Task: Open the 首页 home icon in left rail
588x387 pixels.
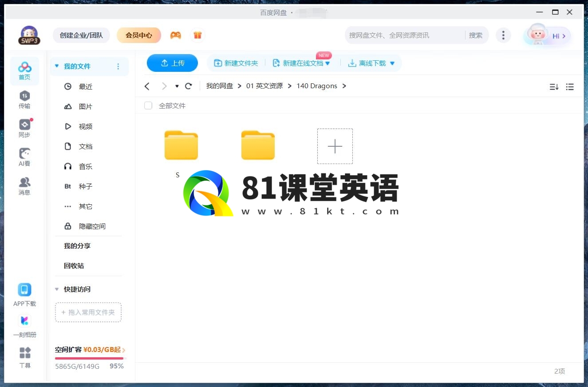Action: point(24,71)
